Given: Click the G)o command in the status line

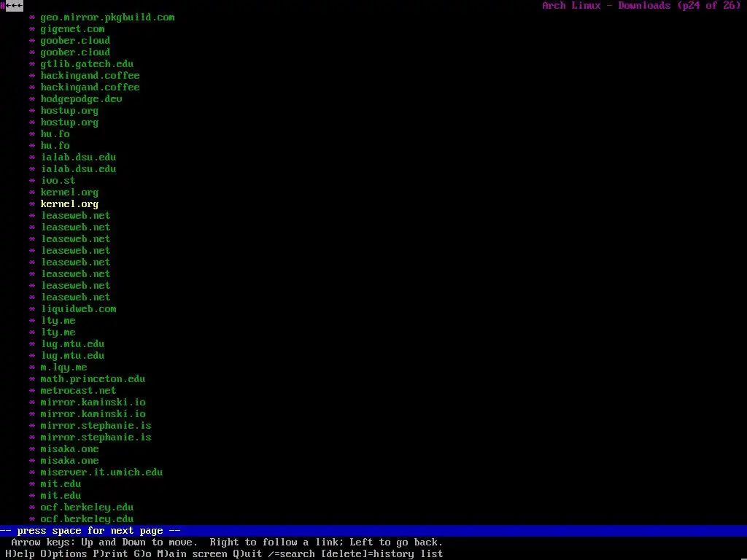Looking at the screenshot, I should click(x=142, y=554).
